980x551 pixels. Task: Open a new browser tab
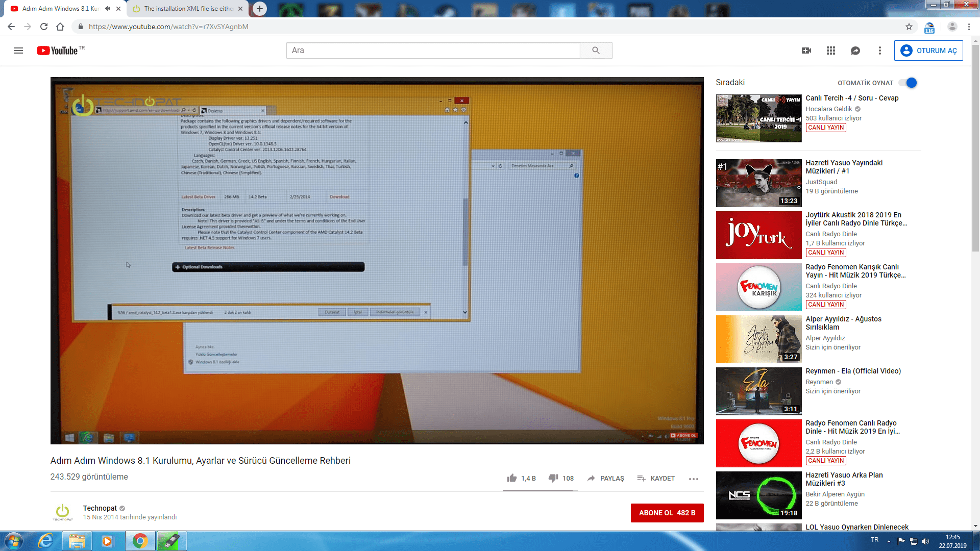point(260,9)
